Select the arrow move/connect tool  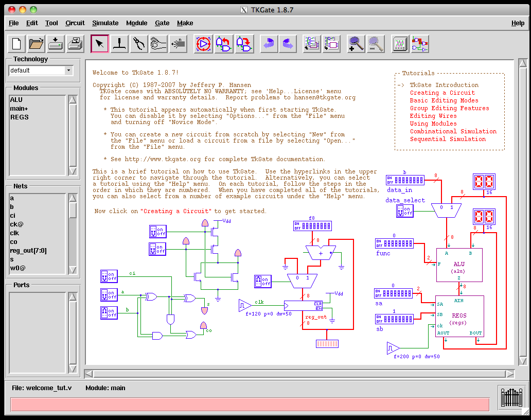tap(100, 44)
